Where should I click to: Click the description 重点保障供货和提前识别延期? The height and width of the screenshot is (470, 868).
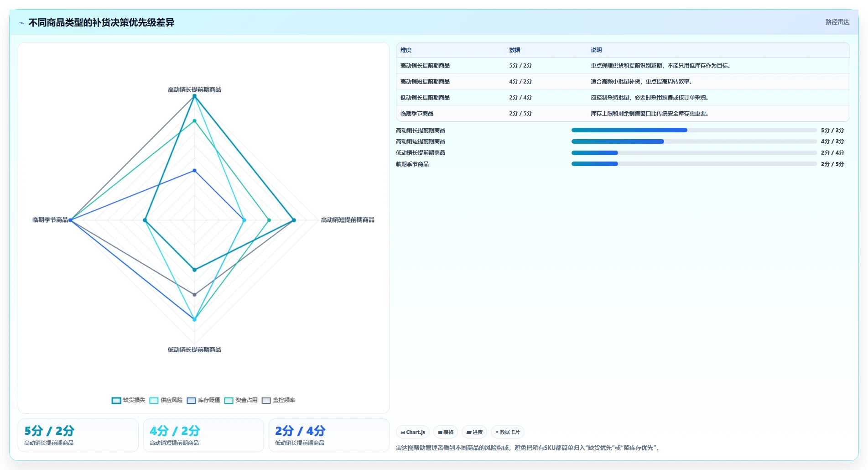pyautogui.click(x=661, y=66)
